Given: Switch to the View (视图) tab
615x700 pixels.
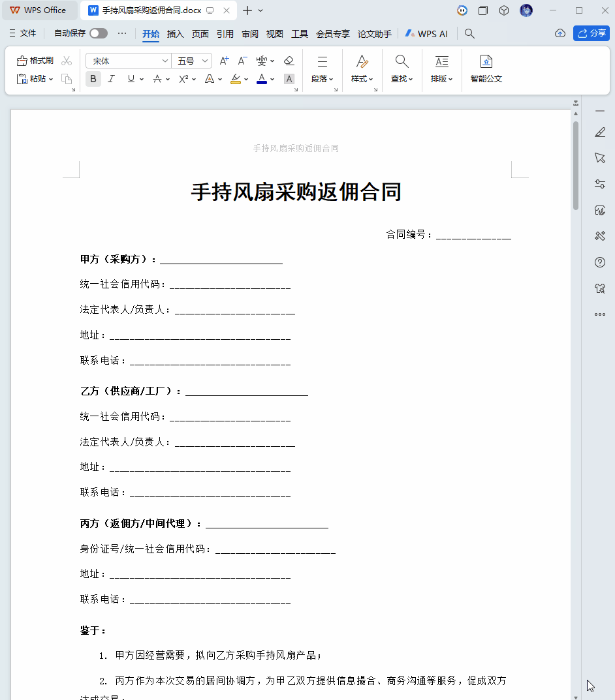Looking at the screenshot, I should tap(275, 34).
